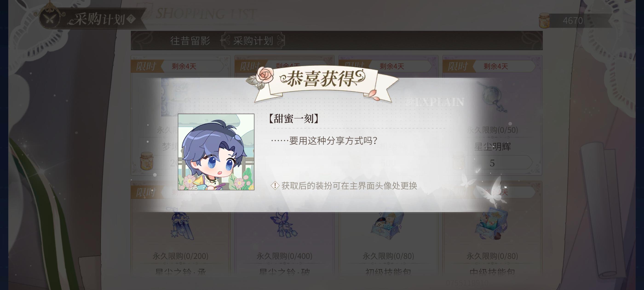Tap the warning diamond icon before 获取后的装扮

point(275,186)
